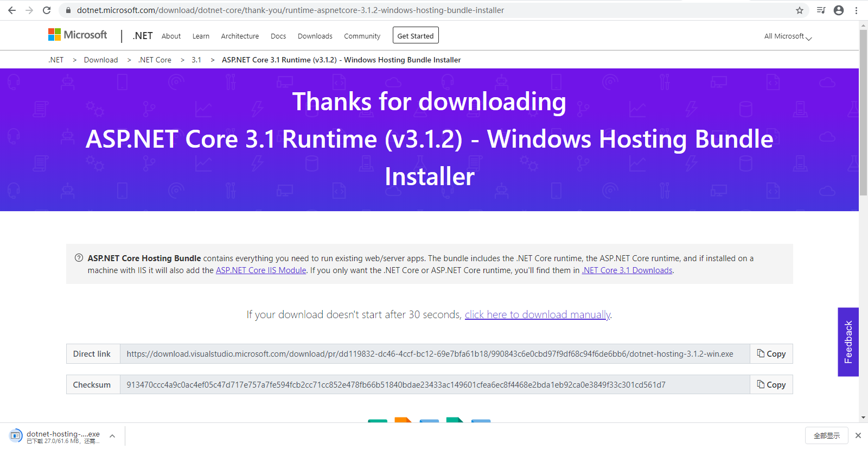Click the dotnet-hosting exe download item
The height and width of the screenshot is (449, 868).
[56, 437]
